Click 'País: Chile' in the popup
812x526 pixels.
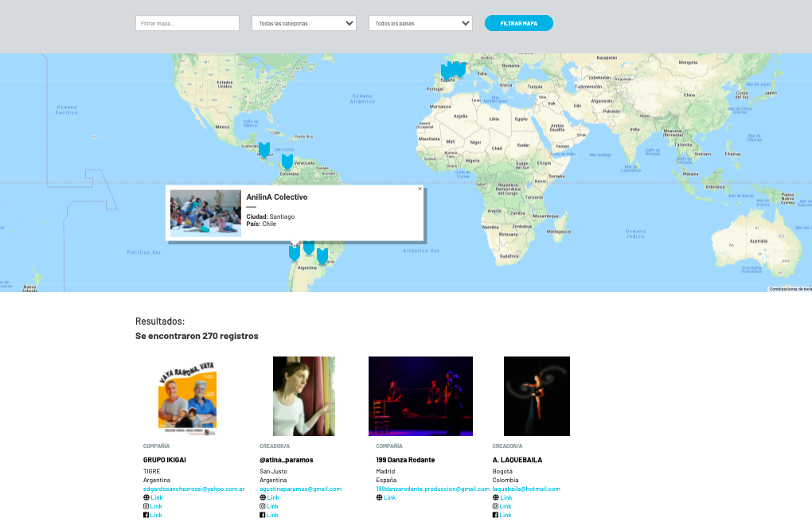click(261, 224)
